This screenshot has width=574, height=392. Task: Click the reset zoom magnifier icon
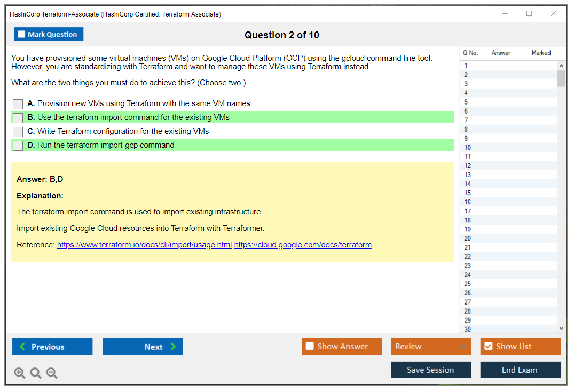[x=36, y=373]
